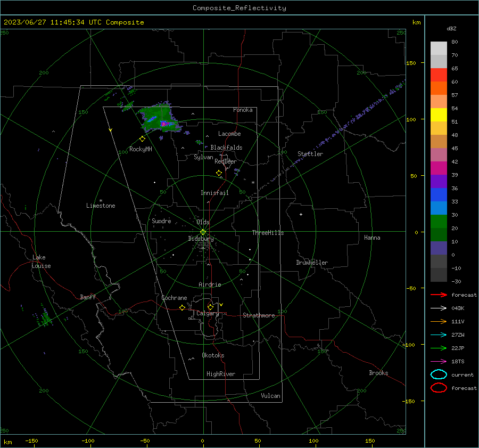Click the Sundre label
The height and width of the screenshot is (448, 479).
(161, 221)
